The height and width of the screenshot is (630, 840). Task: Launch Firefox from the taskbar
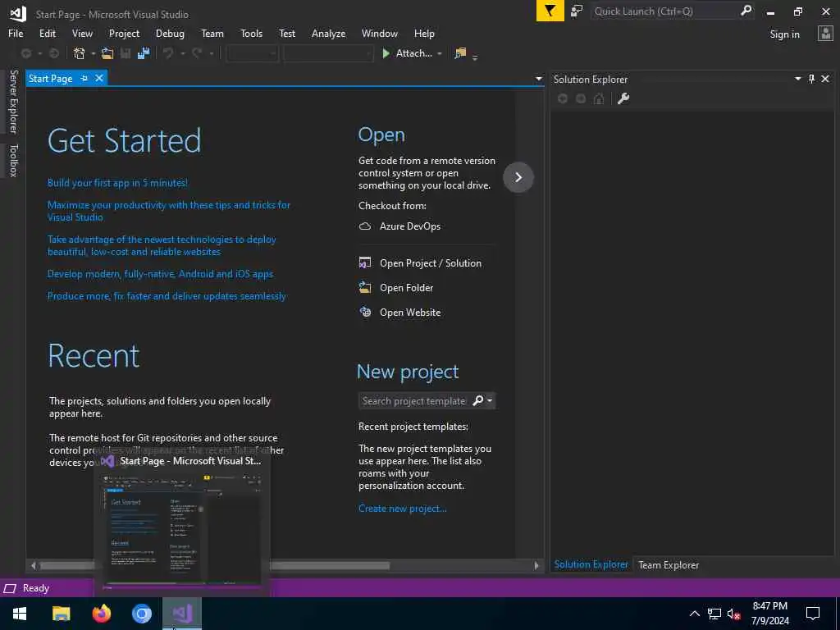click(x=101, y=614)
